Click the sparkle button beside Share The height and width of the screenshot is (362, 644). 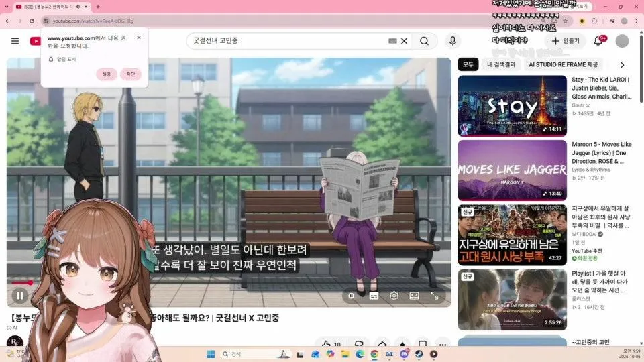coord(402,344)
